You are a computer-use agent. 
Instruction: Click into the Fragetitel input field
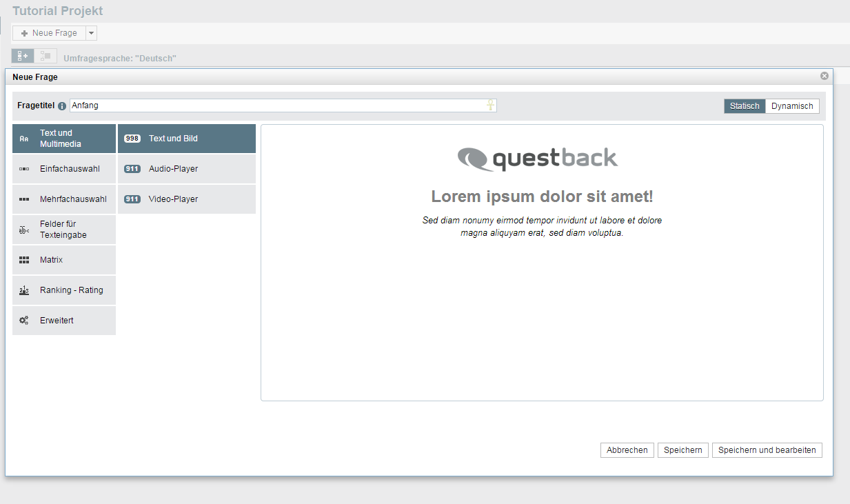[283, 105]
